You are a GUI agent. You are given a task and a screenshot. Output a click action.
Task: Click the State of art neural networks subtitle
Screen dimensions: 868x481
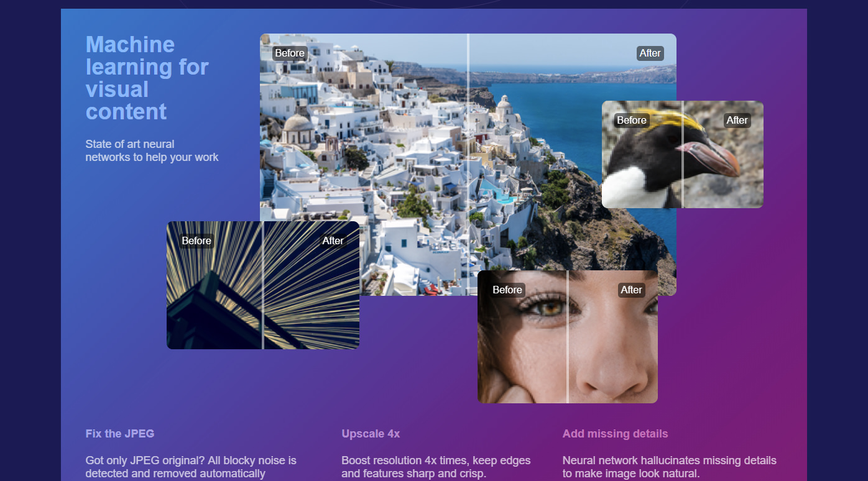(152, 150)
